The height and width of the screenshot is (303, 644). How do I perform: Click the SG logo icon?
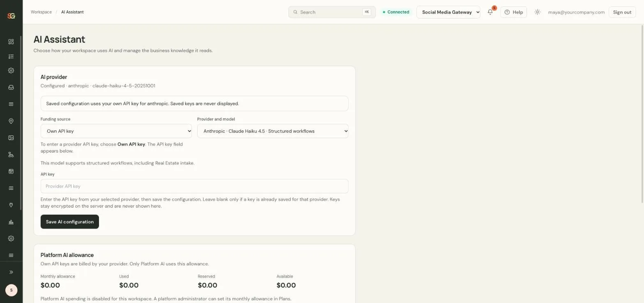click(11, 16)
